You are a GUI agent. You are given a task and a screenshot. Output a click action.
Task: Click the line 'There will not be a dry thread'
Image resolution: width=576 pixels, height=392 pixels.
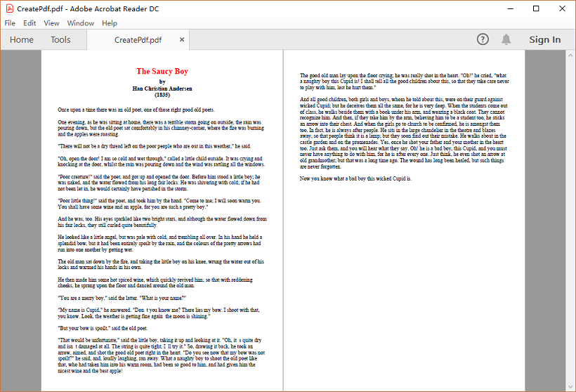[155, 146]
